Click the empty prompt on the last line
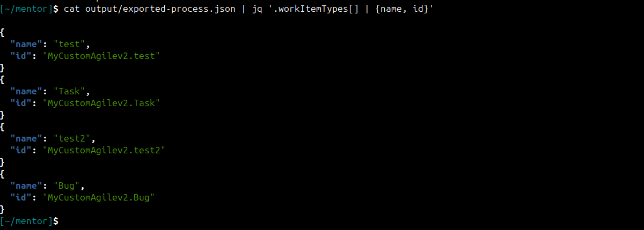This screenshot has height=230, width=644. coord(30,221)
